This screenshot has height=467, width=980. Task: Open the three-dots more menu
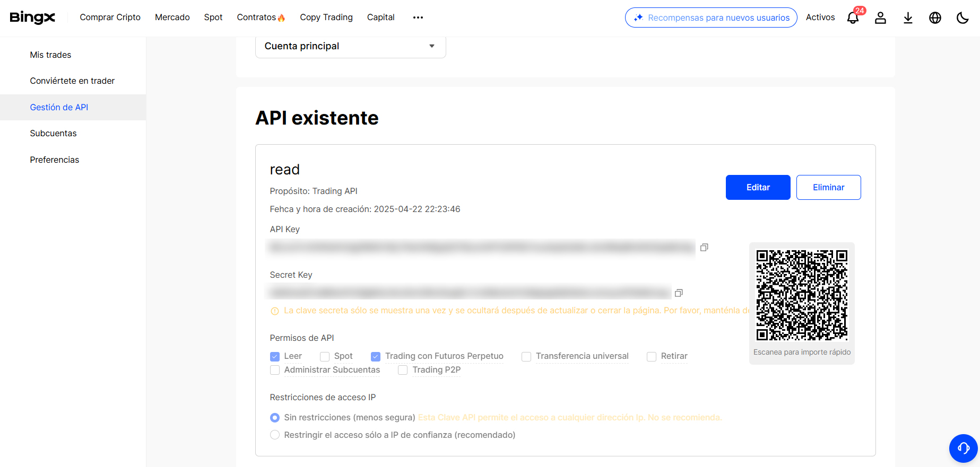pos(418,17)
